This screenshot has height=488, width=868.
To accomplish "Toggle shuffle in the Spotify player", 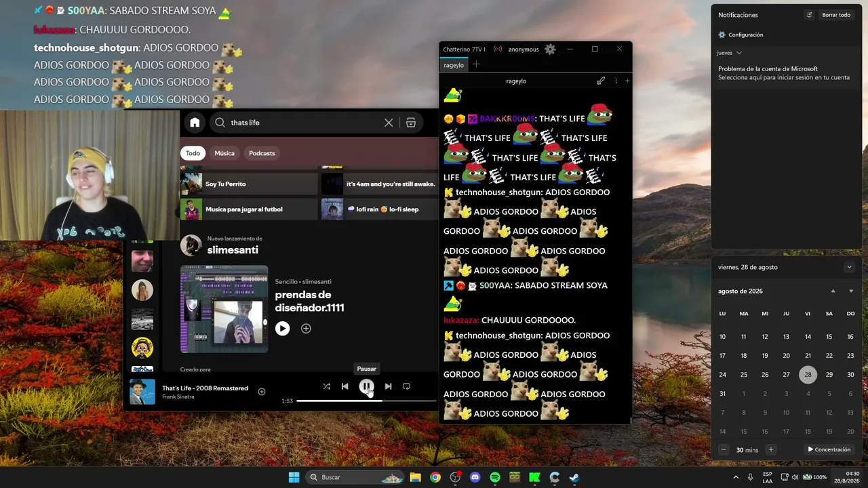I will click(x=326, y=386).
